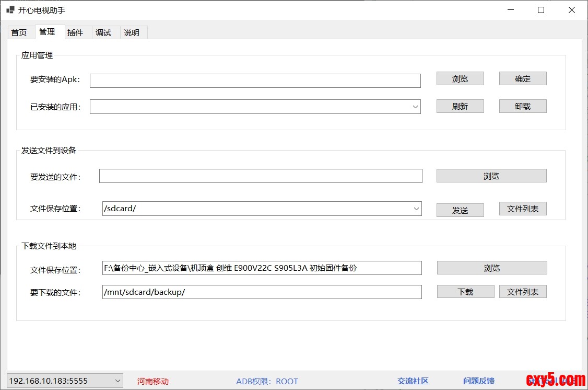Browse for local download save location
This screenshot has height=390, width=588.
492,268
